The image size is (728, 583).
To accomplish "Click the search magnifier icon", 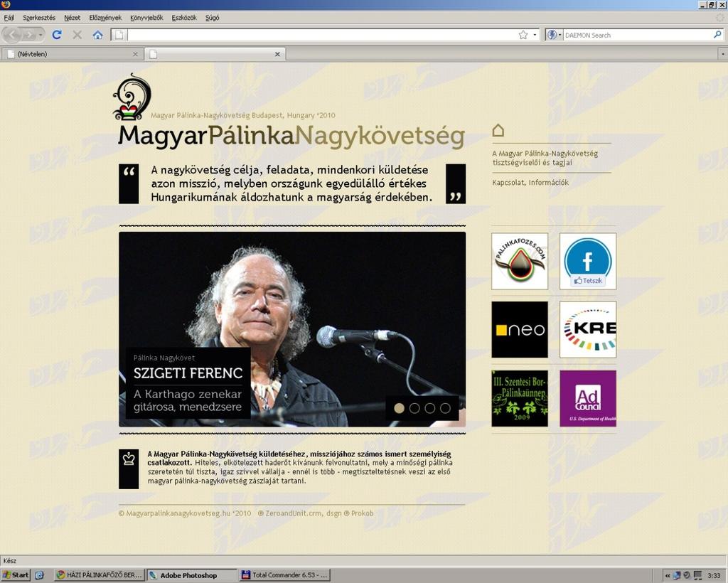I will (x=717, y=35).
